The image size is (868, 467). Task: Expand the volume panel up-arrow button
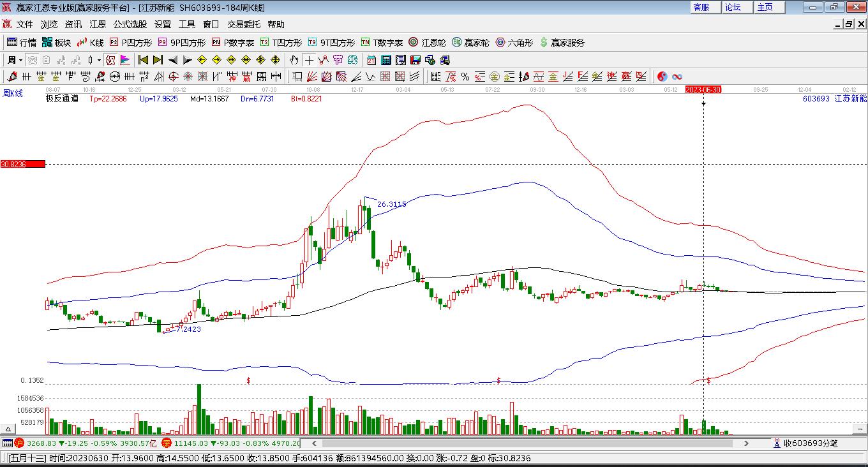9,429
